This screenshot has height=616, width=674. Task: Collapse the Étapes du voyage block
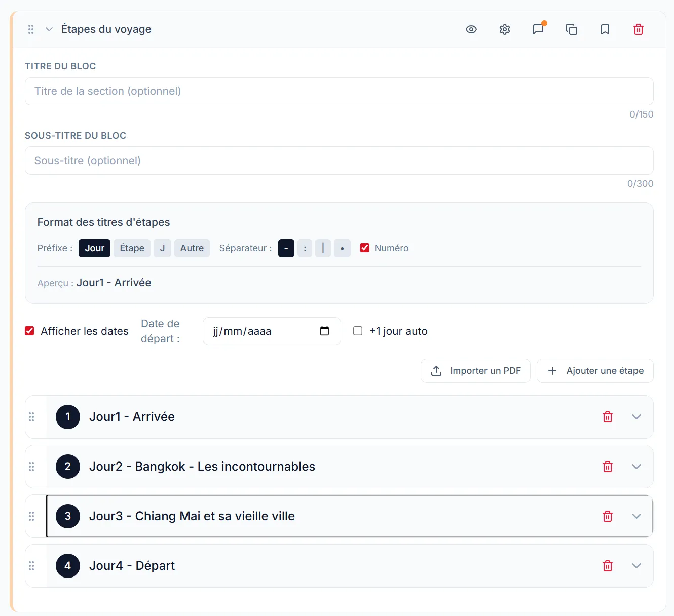[x=49, y=29]
